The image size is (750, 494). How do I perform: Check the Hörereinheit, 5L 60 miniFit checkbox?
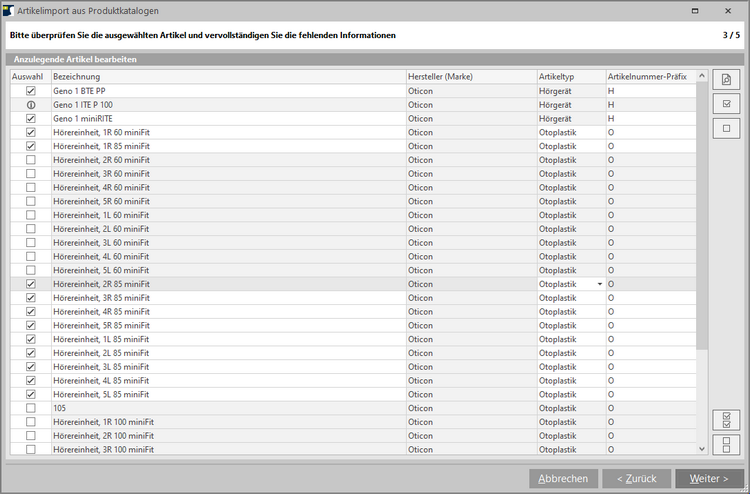pos(31,270)
